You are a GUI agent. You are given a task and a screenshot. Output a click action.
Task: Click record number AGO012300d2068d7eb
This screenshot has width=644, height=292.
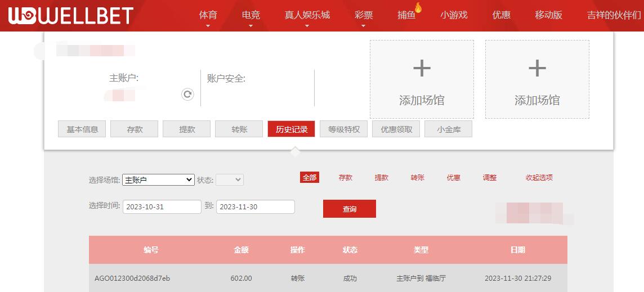tap(132, 278)
